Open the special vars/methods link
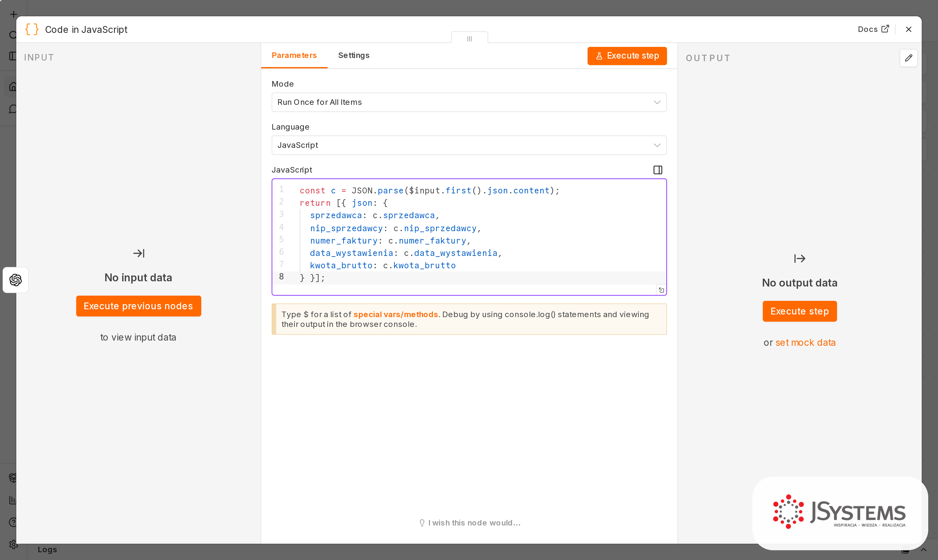 point(396,314)
